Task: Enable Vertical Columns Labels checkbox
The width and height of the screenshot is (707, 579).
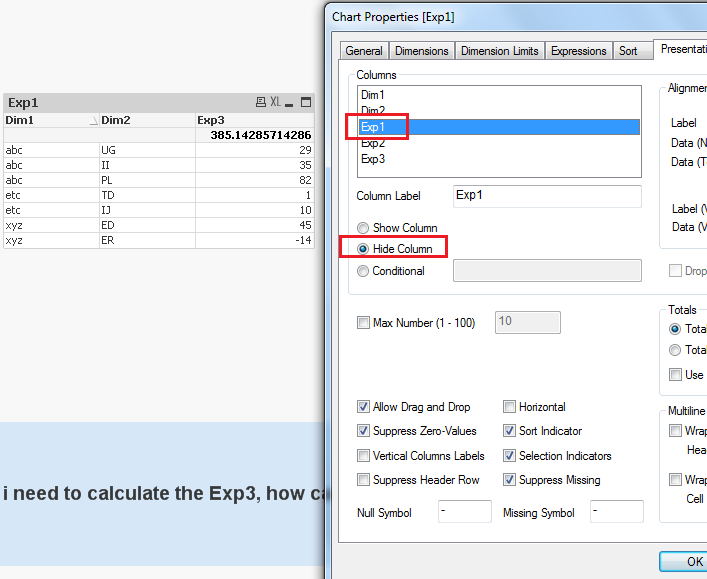Action: 363,456
